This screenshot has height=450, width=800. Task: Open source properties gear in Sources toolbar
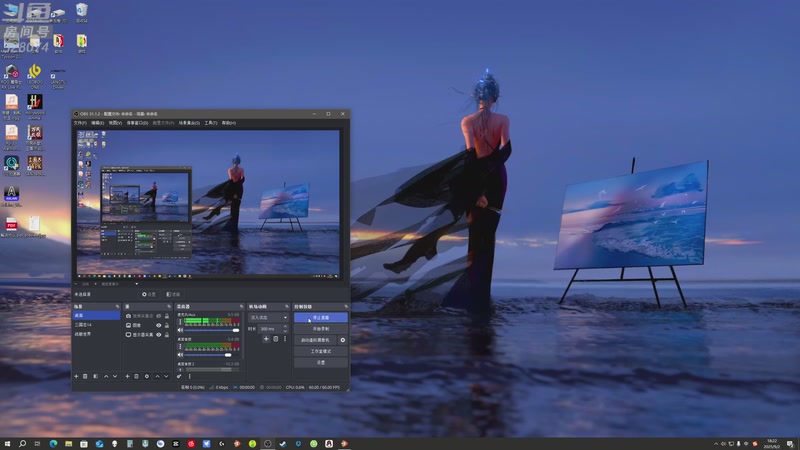tap(146, 377)
